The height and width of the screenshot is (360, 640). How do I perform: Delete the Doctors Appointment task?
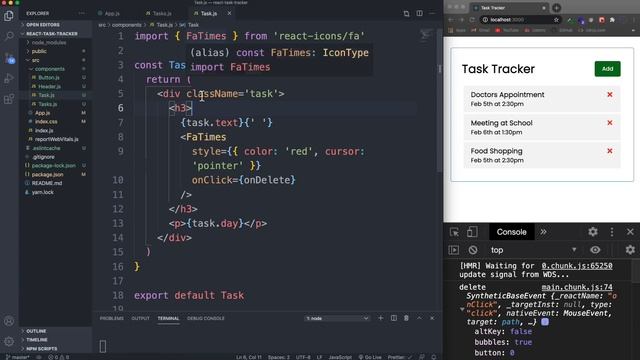610,95
